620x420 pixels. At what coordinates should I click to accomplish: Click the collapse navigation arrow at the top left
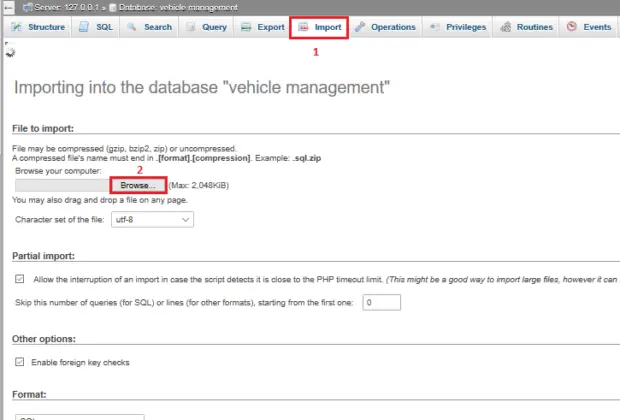(x=8, y=8)
